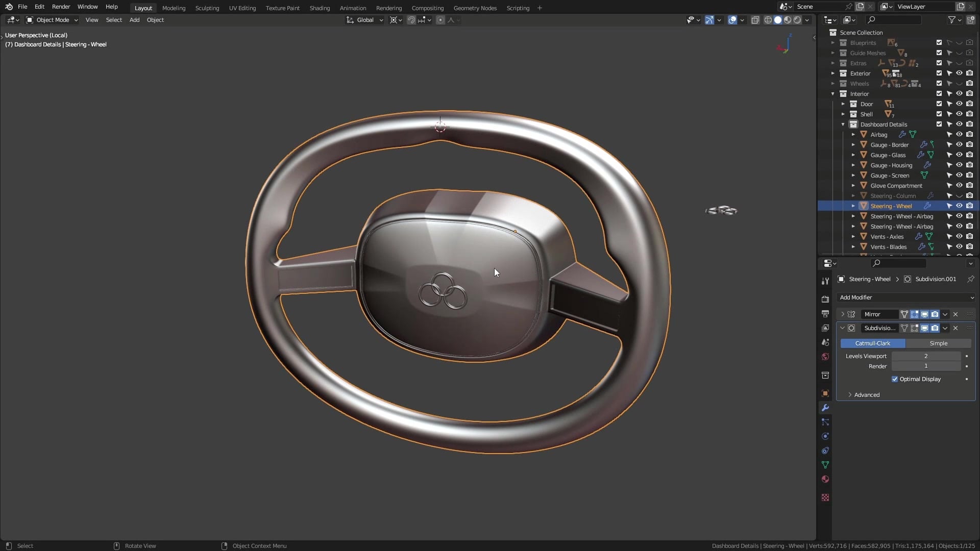The width and height of the screenshot is (980, 551).
Task: Toggle viewport gizmos visibility button
Action: tap(709, 20)
